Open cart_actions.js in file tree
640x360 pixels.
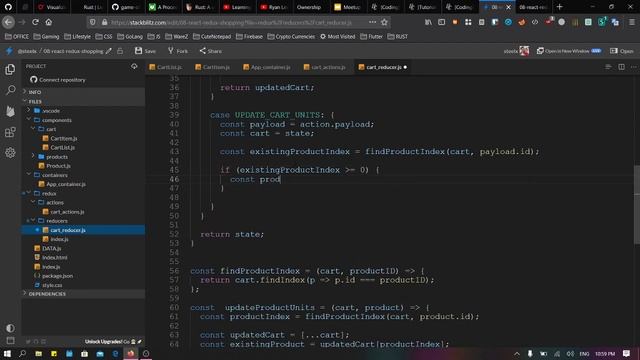[67, 212]
